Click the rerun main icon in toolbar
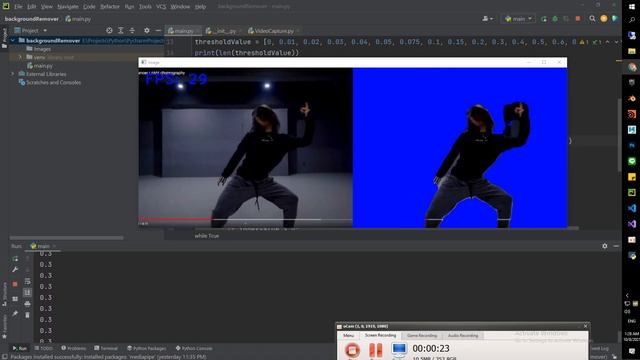The image size is (640, 360). (x=544, y=19)
